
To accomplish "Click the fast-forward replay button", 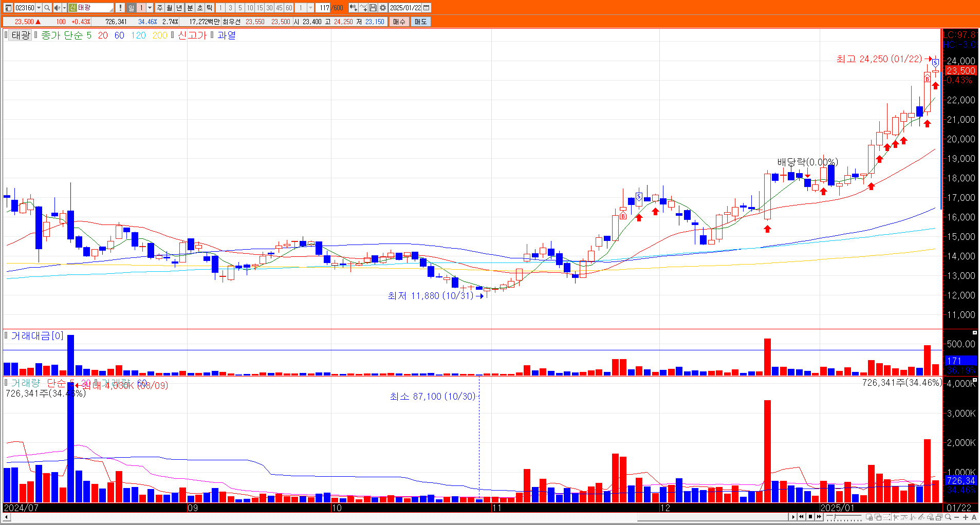I will (x=819, y=517).
